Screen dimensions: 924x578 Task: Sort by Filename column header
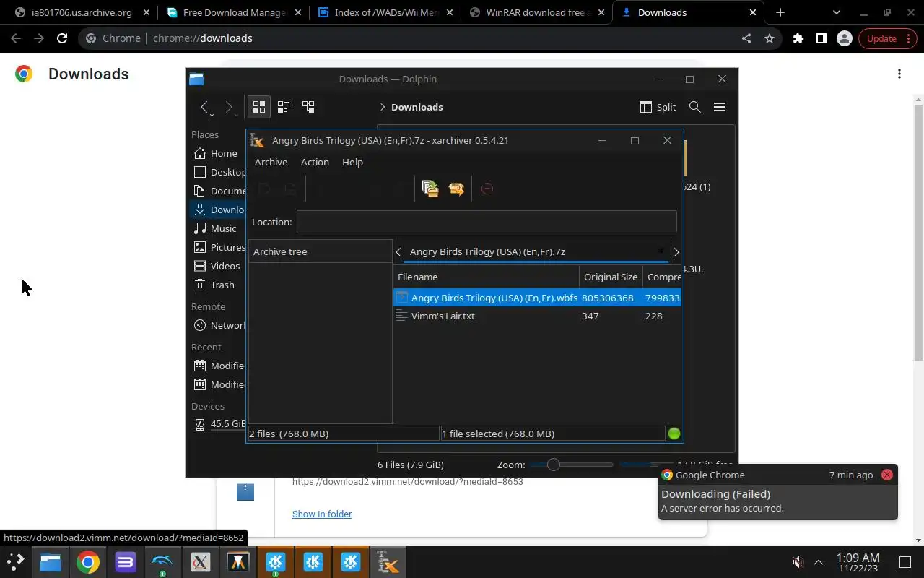[x=487, y=277]
